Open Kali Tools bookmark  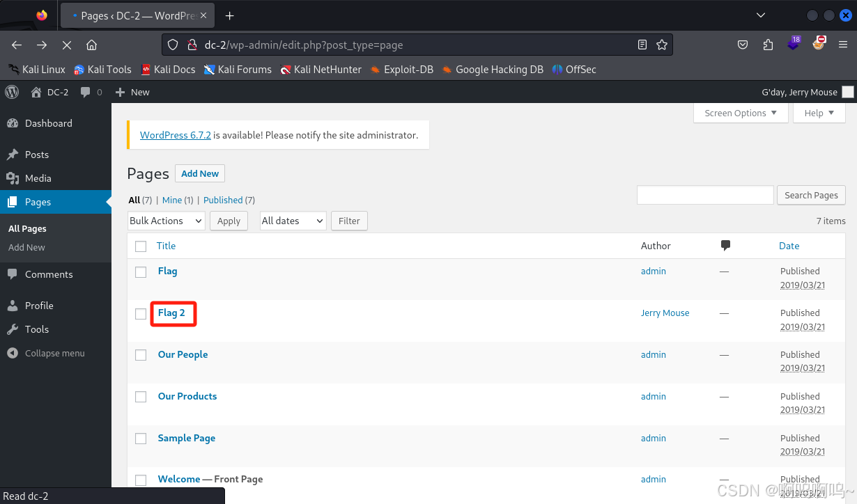click(x=102, y=69)
